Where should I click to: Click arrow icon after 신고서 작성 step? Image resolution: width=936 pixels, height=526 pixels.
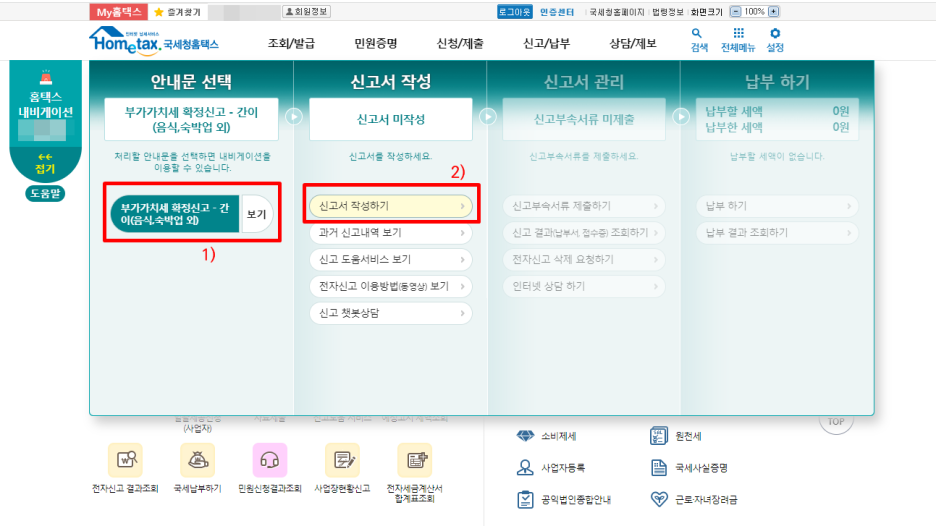pos(488,116)
